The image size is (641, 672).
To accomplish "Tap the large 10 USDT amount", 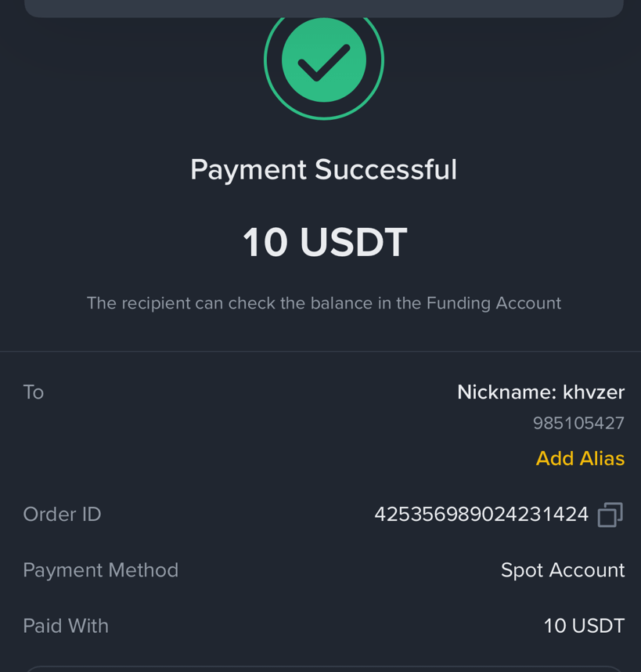I will 325,243.
